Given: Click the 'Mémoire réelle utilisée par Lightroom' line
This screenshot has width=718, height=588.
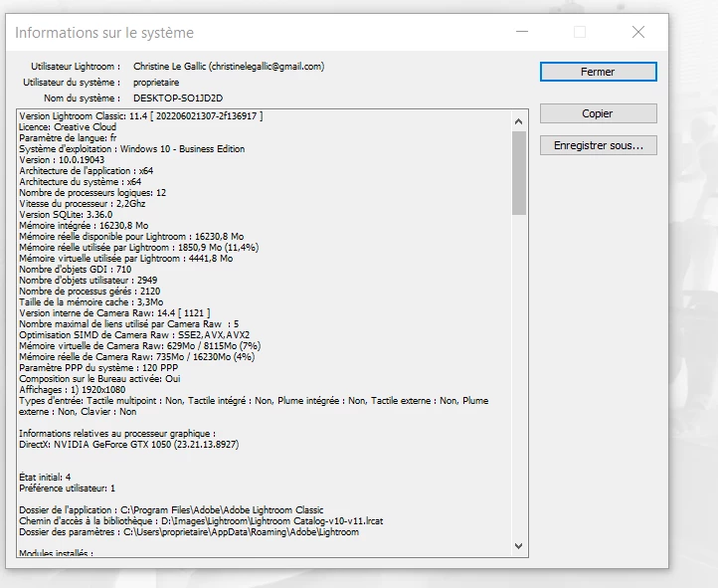Looking at the screenshot, I should coord(139,248).
